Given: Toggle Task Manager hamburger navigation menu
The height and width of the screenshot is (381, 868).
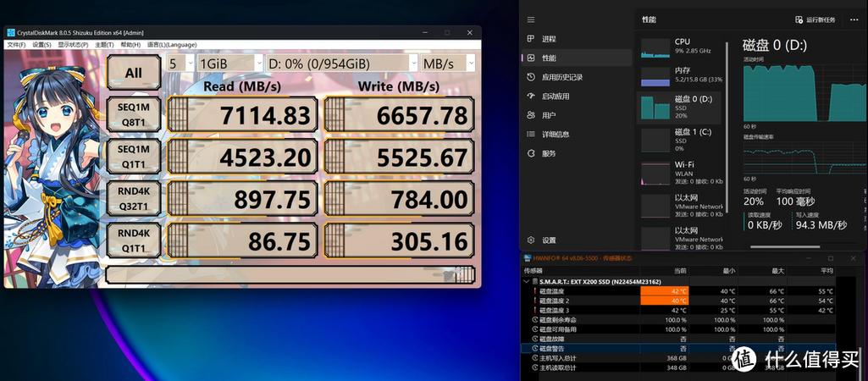Looking at the screenshot, I should [x=531, y=19].
